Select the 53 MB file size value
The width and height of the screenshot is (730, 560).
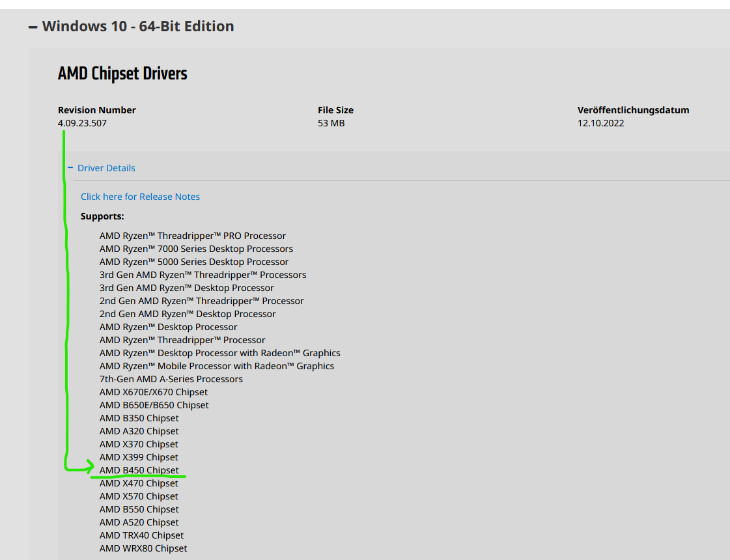pos(331,123)
